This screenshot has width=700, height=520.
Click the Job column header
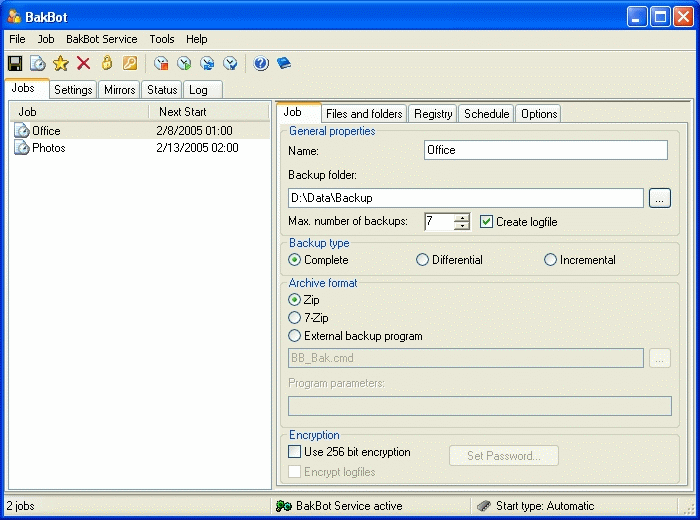[x=79, y=112]
